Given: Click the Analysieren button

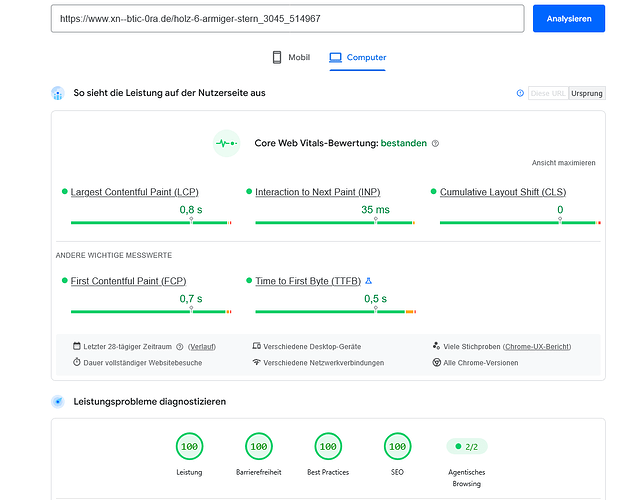Looking at the screenshot, I should point(569,19).
